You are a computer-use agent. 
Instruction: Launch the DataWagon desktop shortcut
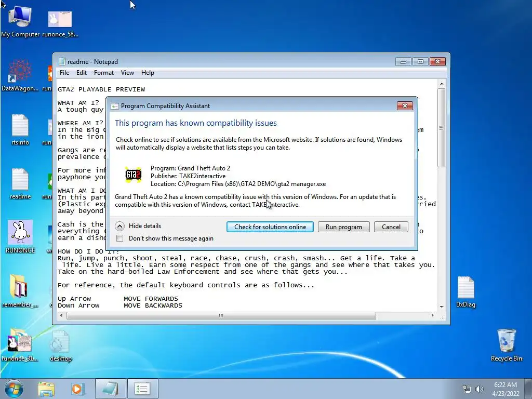[x=20, y=75]
